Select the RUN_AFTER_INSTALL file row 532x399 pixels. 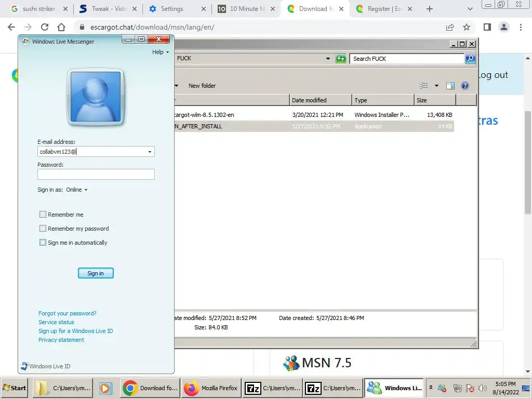314,126
